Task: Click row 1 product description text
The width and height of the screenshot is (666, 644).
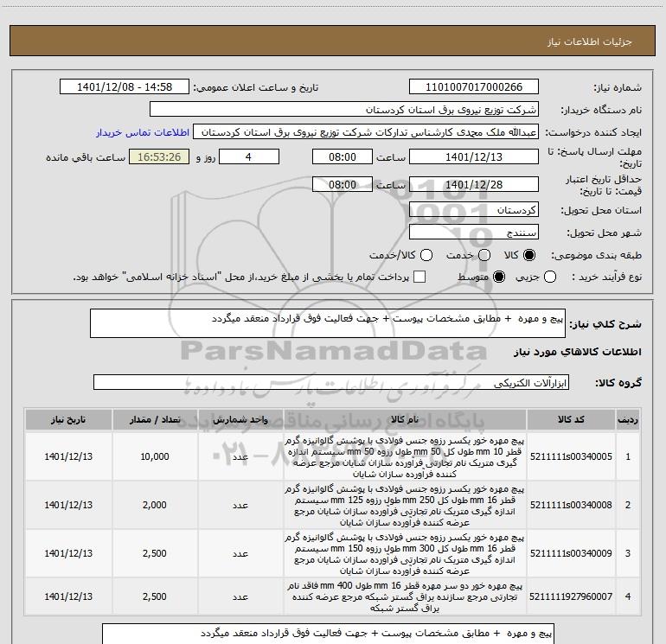Action: [x=405, y=457]
